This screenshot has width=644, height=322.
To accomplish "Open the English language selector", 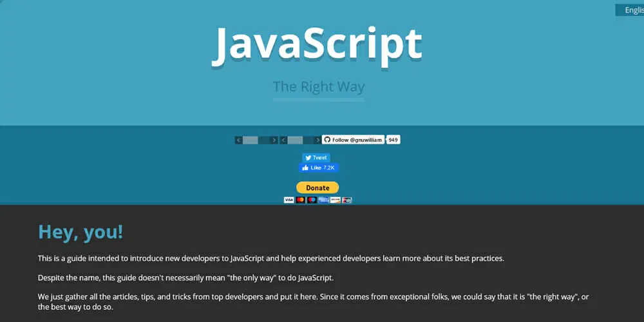I will coord(630,10).
